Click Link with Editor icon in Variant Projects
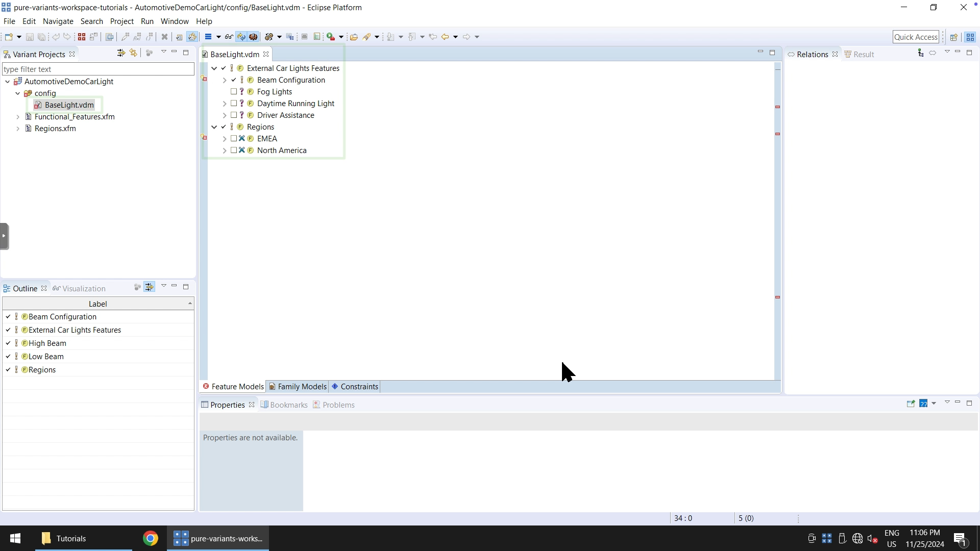 click(x=133, y=53)
